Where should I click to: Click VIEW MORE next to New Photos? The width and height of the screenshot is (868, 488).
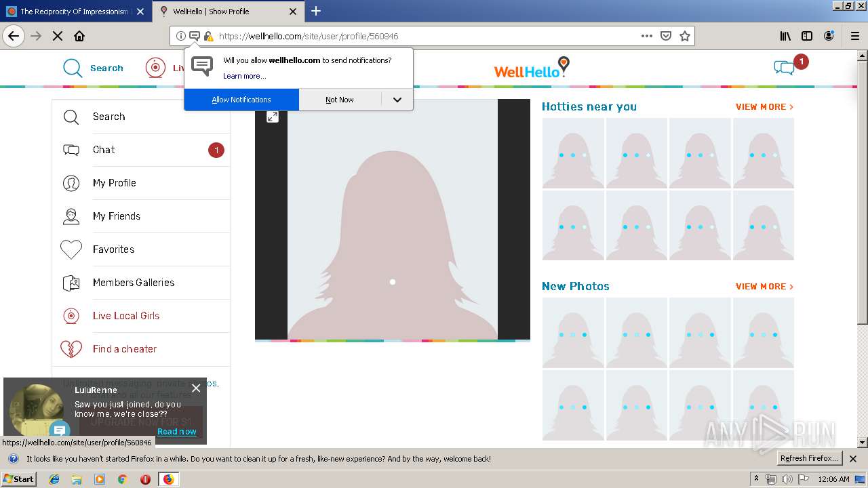click(764, 287)
